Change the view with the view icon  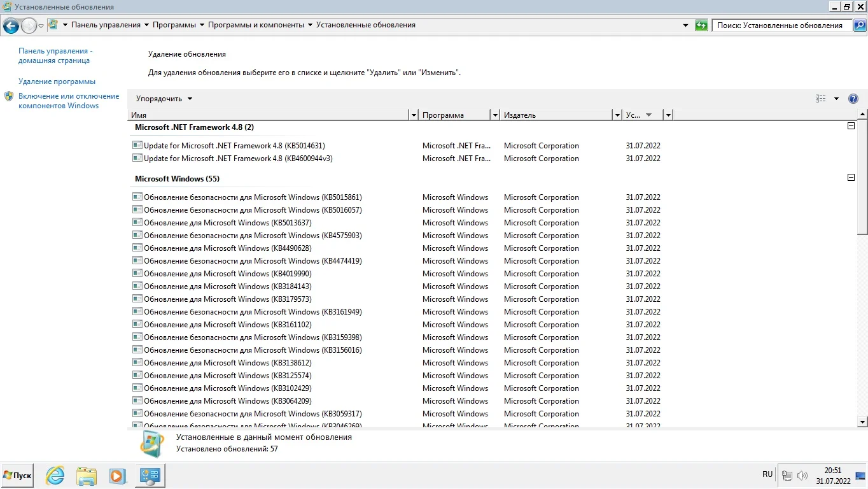pyautogui.click(x=821, y=99)
